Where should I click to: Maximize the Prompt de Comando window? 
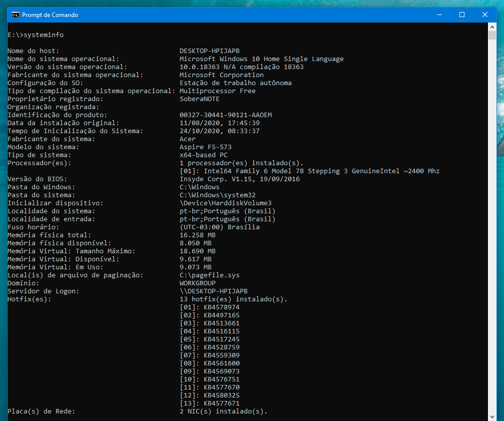point(462,15)
